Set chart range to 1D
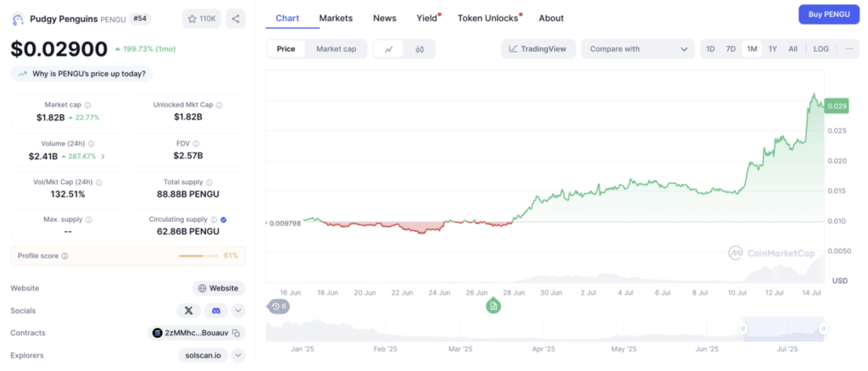868x371 pixels. pyautogui.click(x=710, y=48)
